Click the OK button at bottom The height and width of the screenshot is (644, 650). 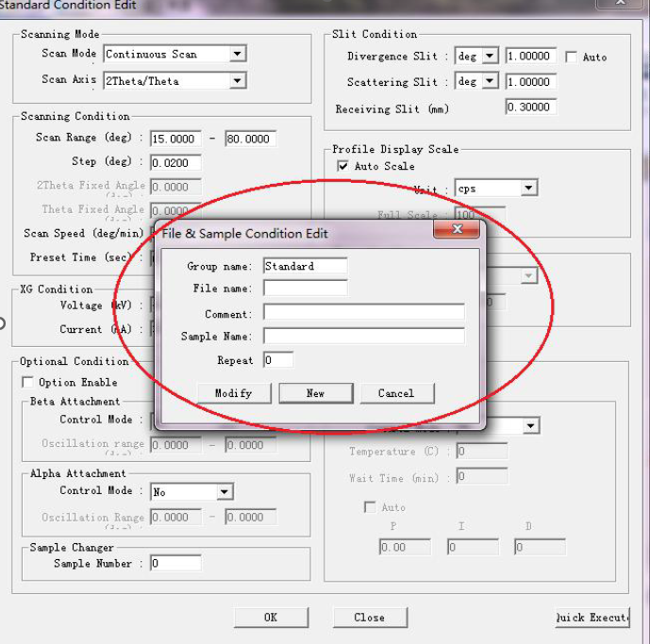click(270, 618)
